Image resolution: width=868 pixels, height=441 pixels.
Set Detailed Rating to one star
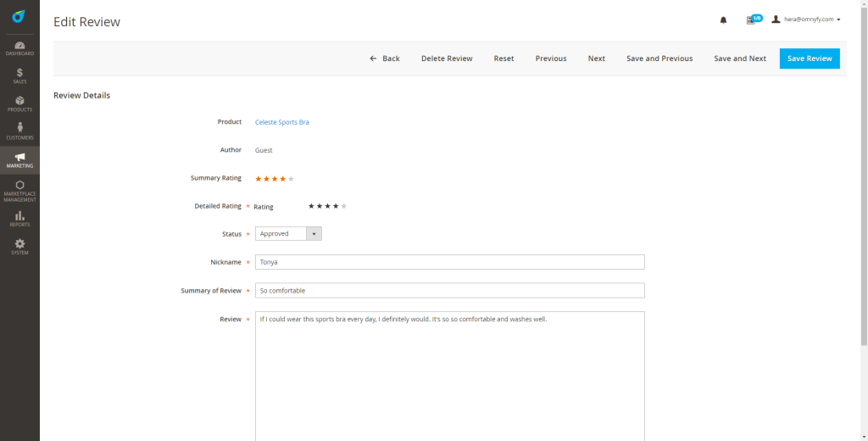tap(311, 206)
